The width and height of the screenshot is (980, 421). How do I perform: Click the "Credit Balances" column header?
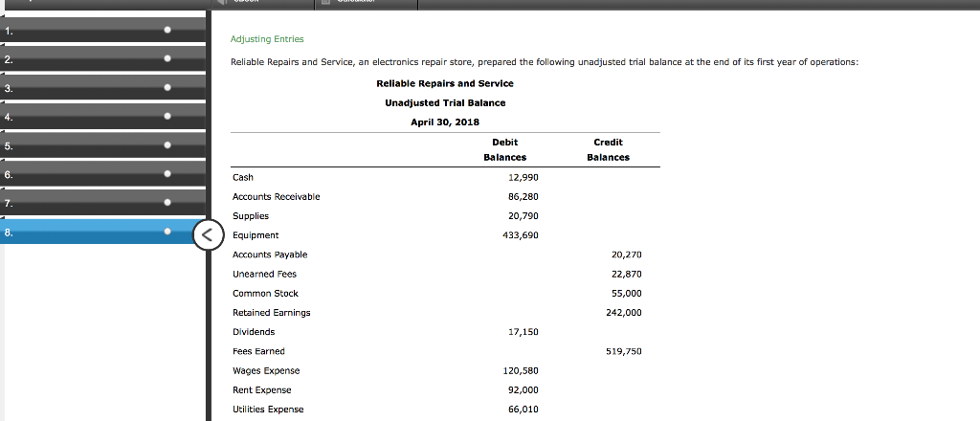click(608, 150)
